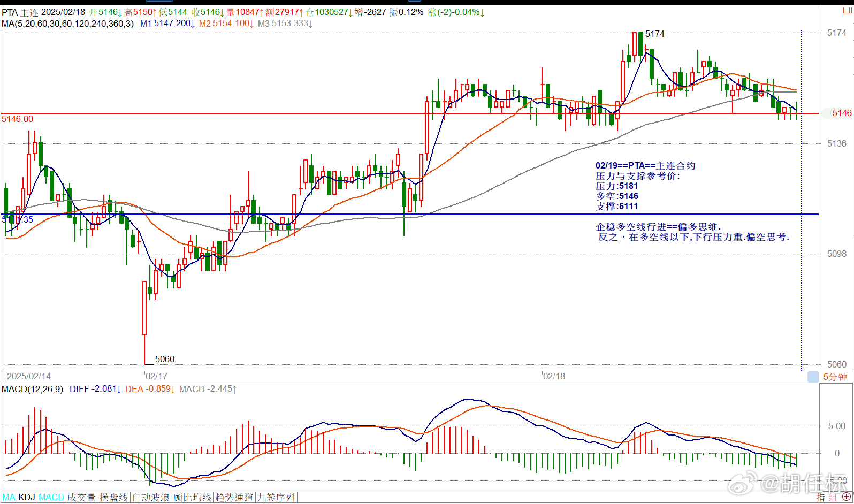Open the 九转序列 indicator tab
Screen dimensions: 854x504
tap(276, 498)
